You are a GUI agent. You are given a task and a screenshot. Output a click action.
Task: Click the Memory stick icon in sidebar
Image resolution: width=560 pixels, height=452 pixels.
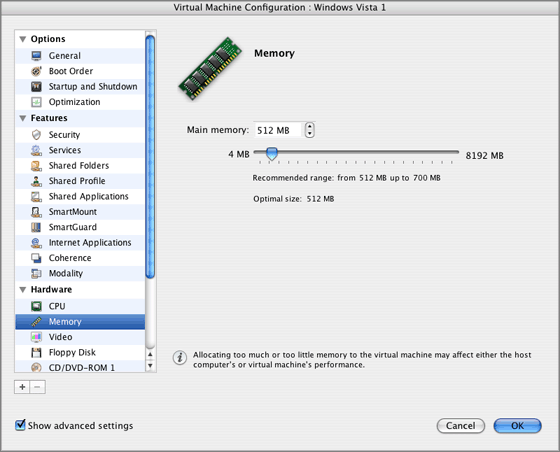[36, 322]
